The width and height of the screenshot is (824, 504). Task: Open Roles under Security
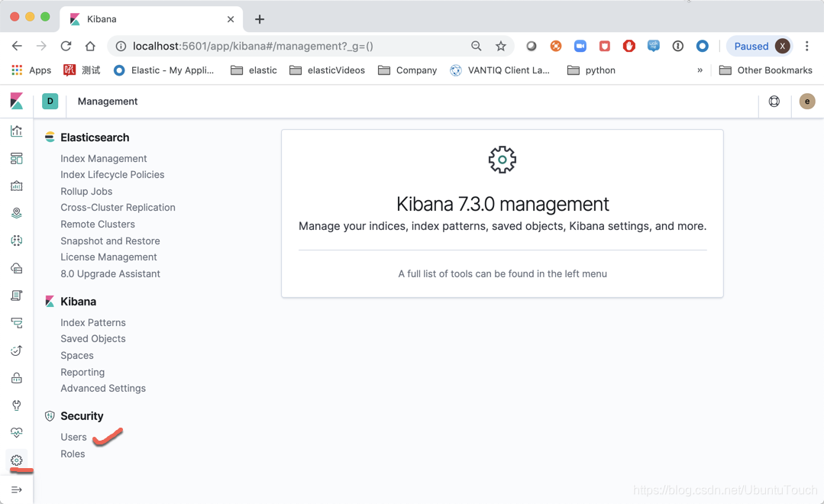click(x=73, y=454)
